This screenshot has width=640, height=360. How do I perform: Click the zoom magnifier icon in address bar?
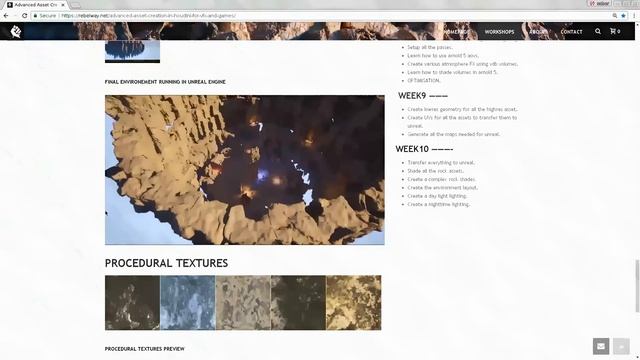coord(615,16)
